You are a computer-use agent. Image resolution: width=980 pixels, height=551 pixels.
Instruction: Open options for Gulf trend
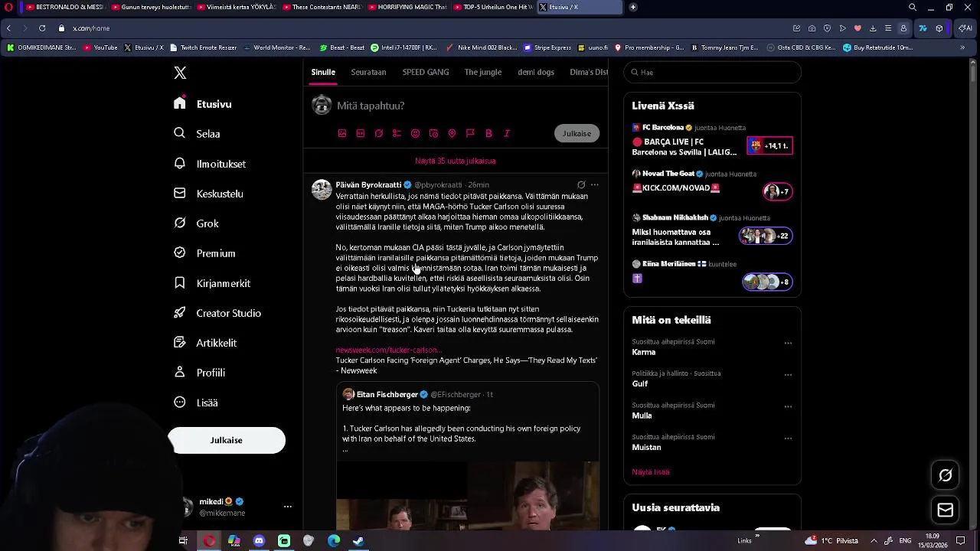coord(788,375)
